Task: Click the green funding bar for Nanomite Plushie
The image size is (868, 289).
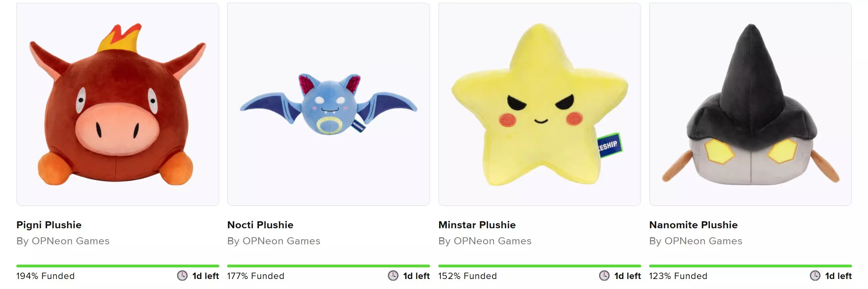Action: pos(750,266)
